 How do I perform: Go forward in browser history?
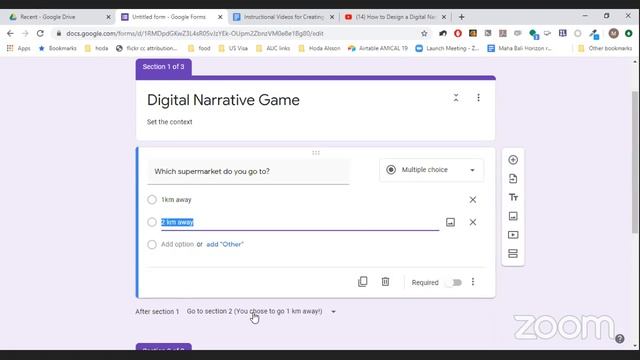pos(25,33)
